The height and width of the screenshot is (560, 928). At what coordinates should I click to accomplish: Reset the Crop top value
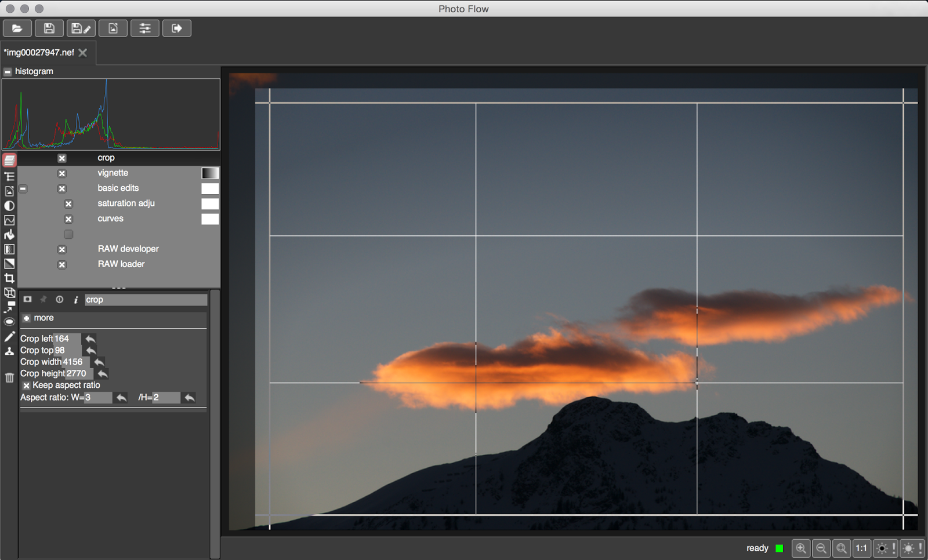point(91,350)
